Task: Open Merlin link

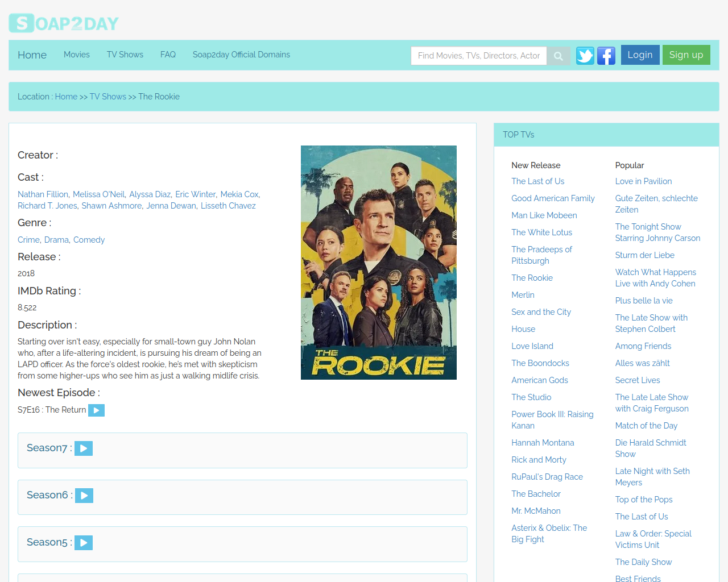Action: point(523,295)
